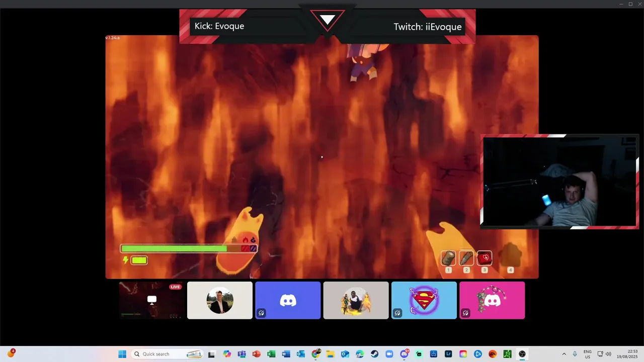
Task: Open Discord from taskbar
Action: tap(404, 354)
